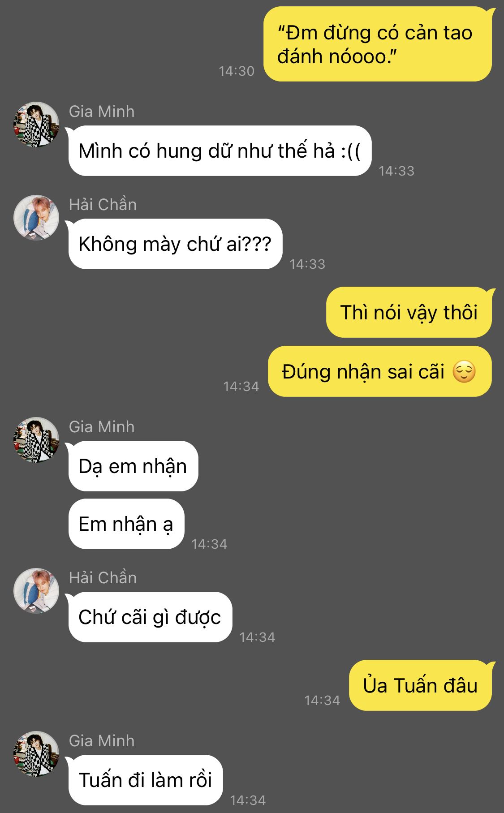This screenshot has height=813, width=504.
Task: Tap Gia Minh's avatar beside 'Tuấn đi làm rồi'
Action: (x=36, y=754)
